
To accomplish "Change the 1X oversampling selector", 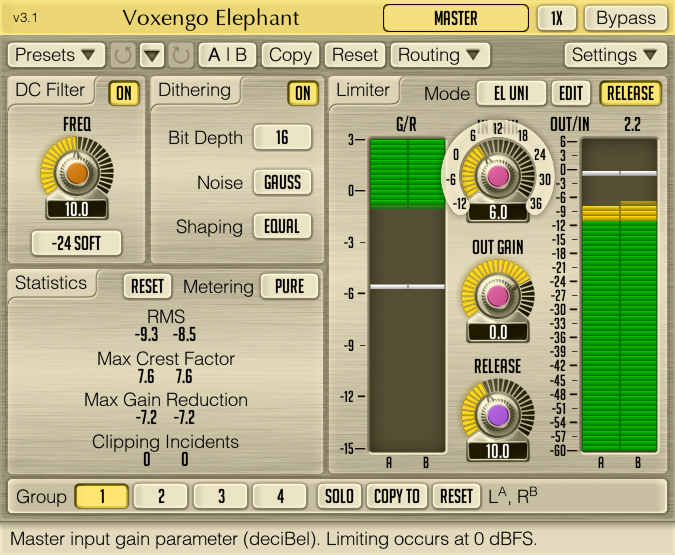I will pos(557,18).
